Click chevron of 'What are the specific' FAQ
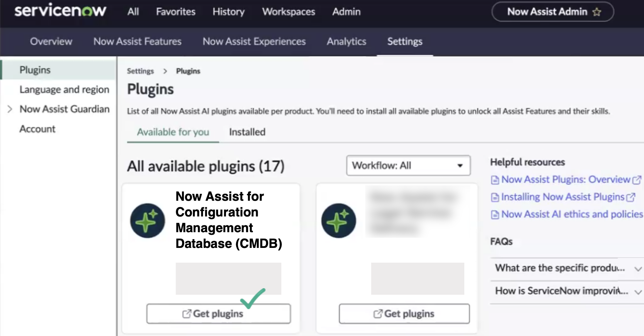Screen dimensions: 644x336 [638, 269]
